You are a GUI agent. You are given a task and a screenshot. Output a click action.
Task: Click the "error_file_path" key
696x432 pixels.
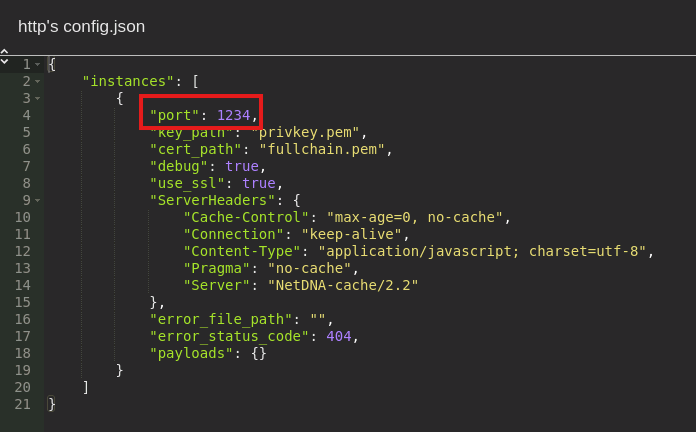tap(216, 319)
